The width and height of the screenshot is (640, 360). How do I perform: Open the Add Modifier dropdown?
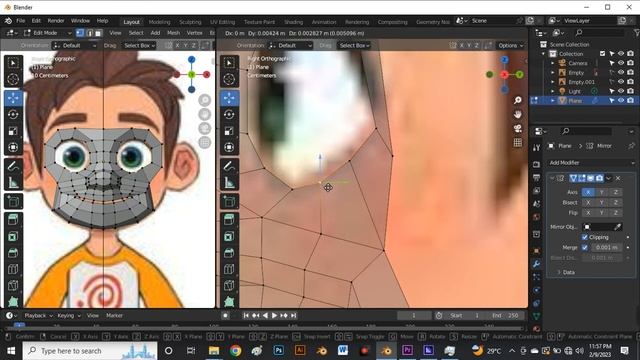[591, 162]
